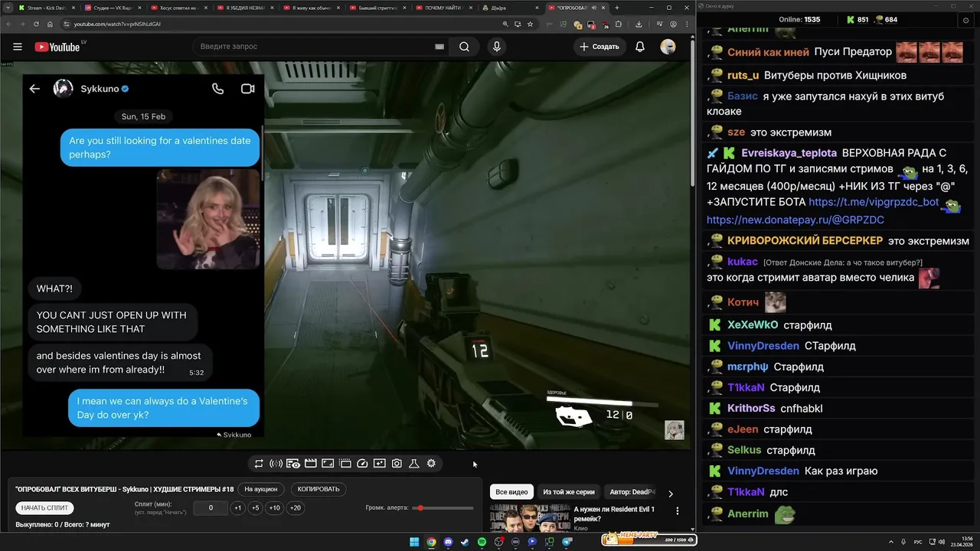Start a video call with Sykkuno
Image resolution: width=980 pixels, height=551 pixels.
(247, 89)
